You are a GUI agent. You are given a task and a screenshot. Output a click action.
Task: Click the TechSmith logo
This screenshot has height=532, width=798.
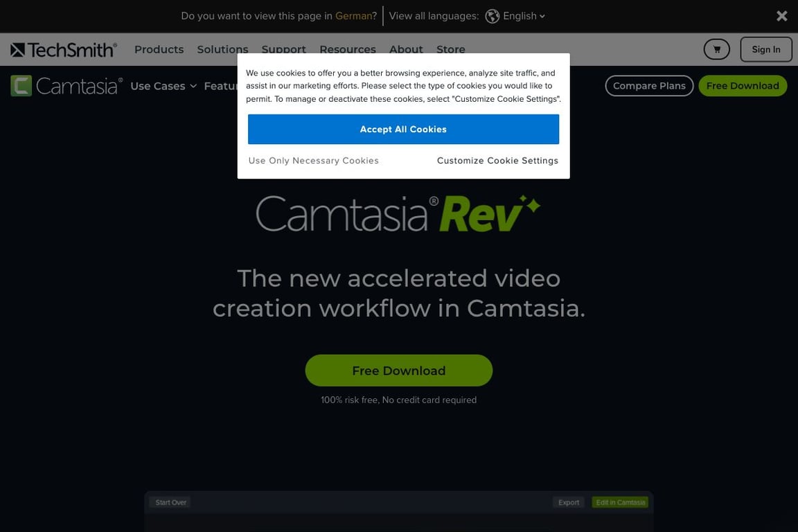click(x=64, y=49)
